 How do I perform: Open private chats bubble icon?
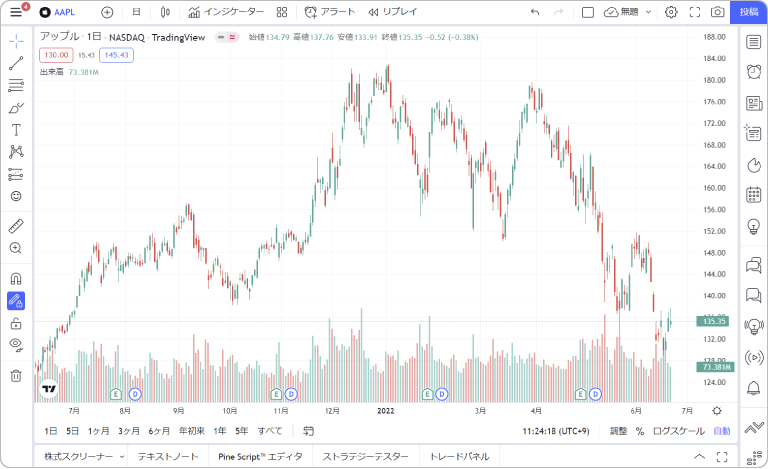754,295
